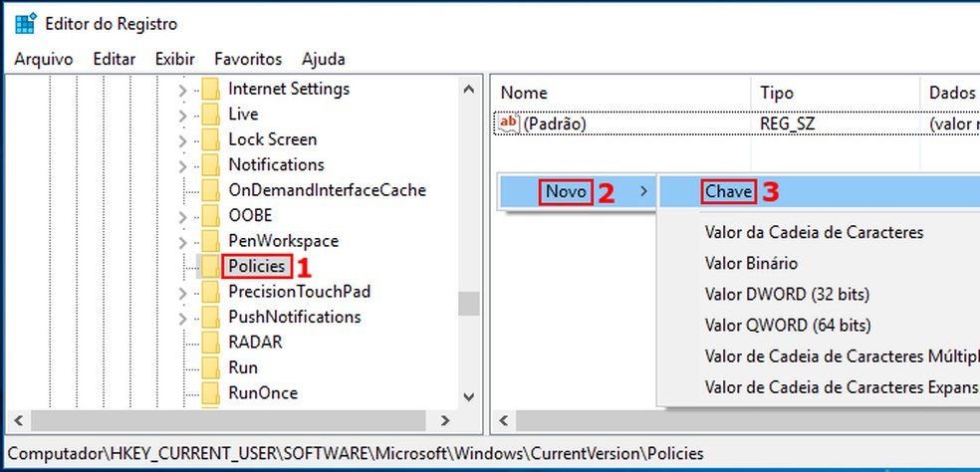Viewport: 980px width, 472px height.
Task: Expand the PrecisionTouchPad key
Action: pyautogui.click(x=182, y=292)
